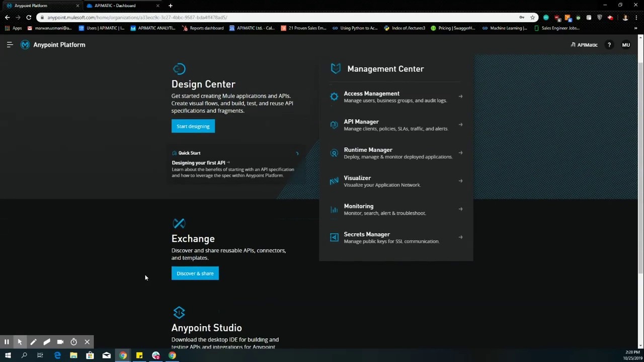Image resolution: width=644 pixels, height=362 pixels.
Task: Open the Machine Learning bookmark
Action: pos(505,28)
